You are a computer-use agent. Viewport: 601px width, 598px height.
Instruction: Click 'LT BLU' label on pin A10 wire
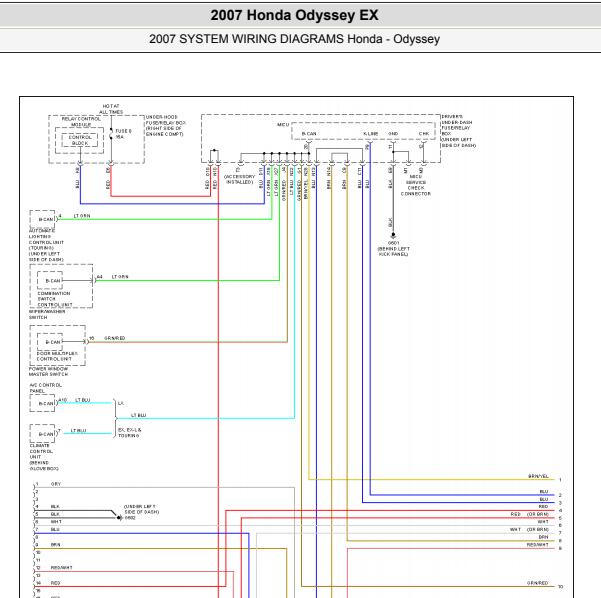[83, 400]
